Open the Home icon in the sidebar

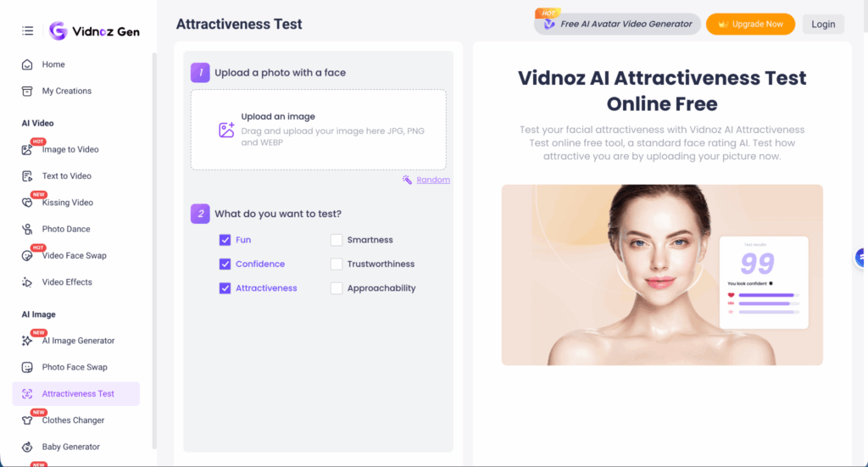pos(27,64)
